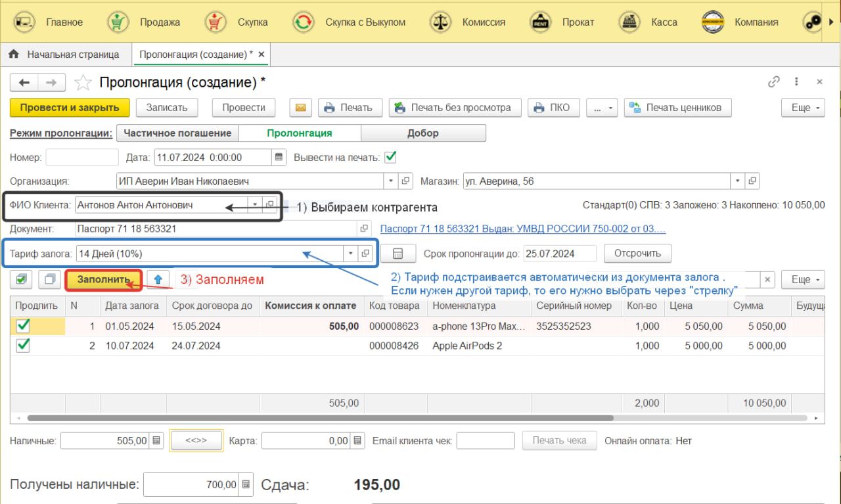The image size is (841, 504).
Task: Open the Прокат rent section
Action: [541, 22]
